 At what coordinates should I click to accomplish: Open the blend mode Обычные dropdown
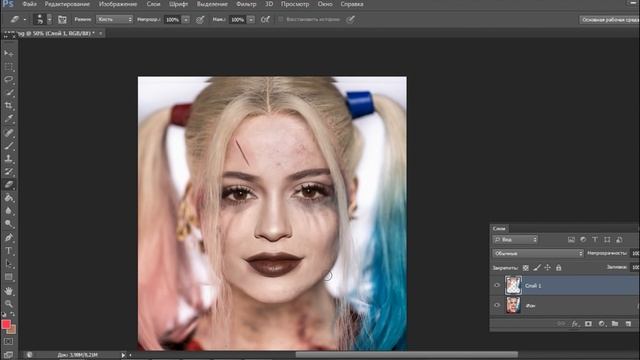click(x=538, y=253)
